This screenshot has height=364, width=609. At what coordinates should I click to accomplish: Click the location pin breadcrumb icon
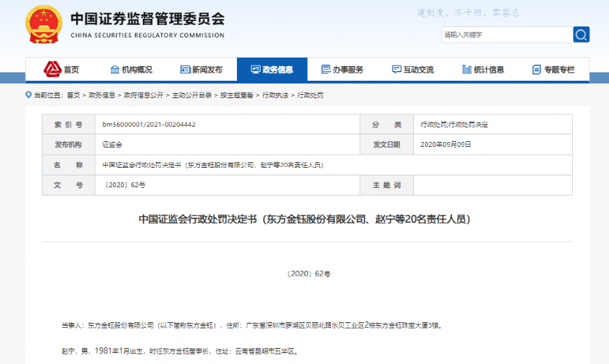click(29, 95)
